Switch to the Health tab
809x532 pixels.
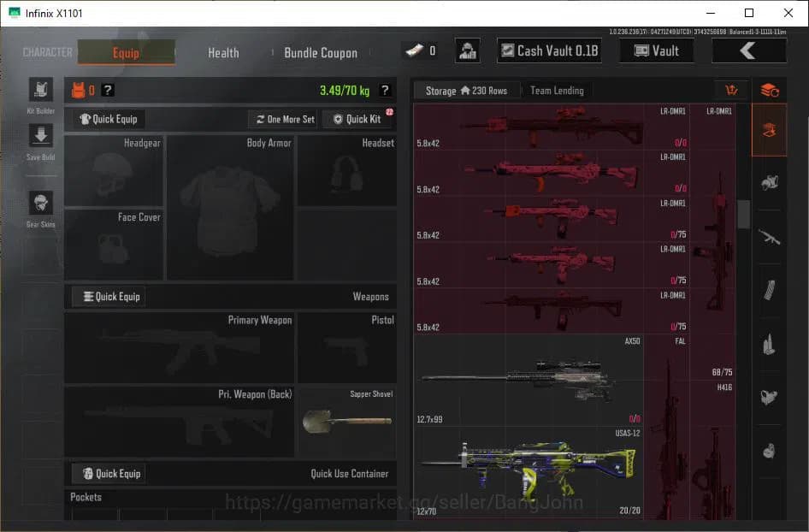222,52
